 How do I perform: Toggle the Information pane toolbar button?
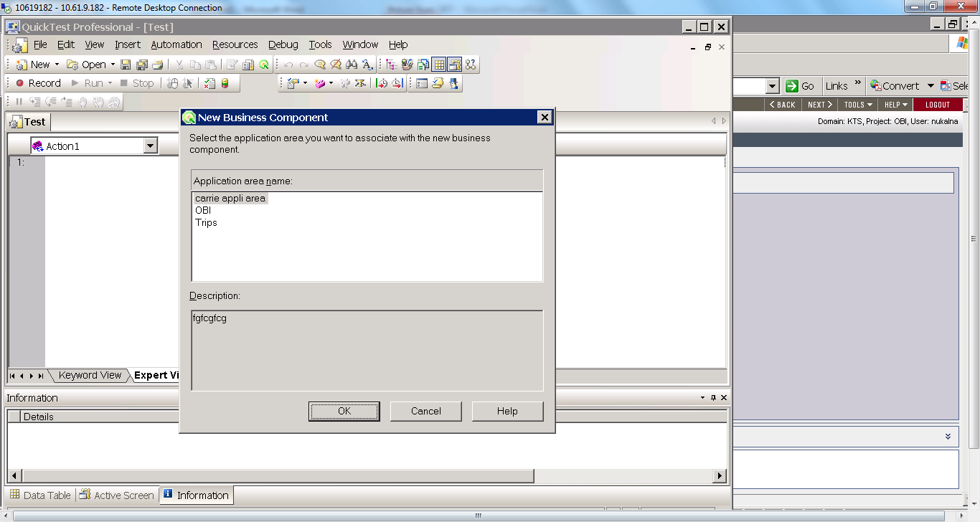click(454, 65)
